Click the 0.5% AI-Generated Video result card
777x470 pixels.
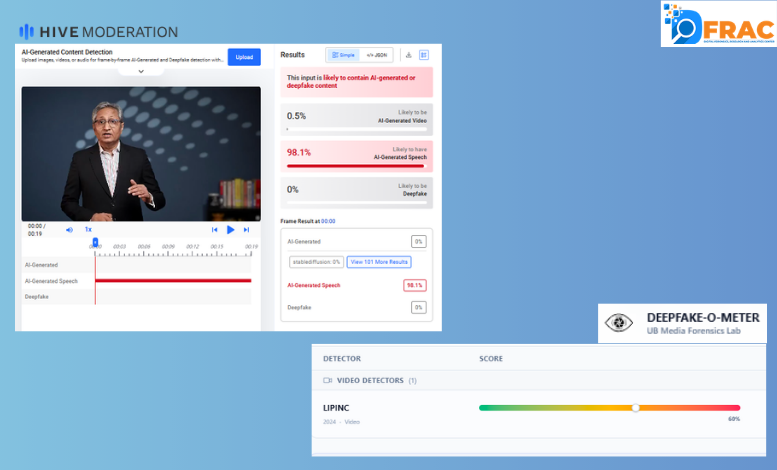(357, 119)
